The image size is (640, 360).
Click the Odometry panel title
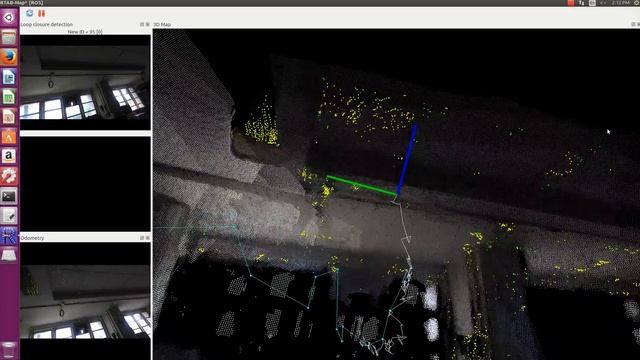coord(32,238)
